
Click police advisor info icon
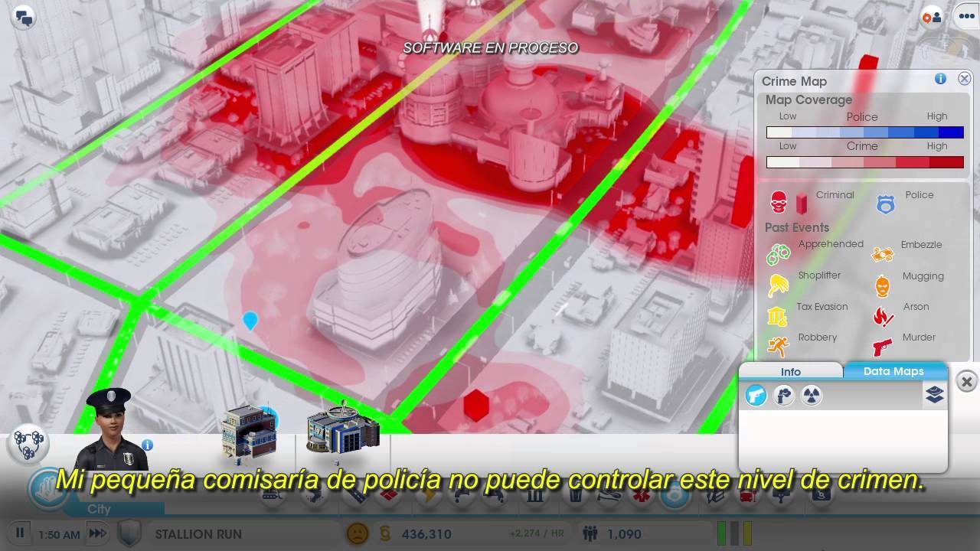(x=147, y=445)
